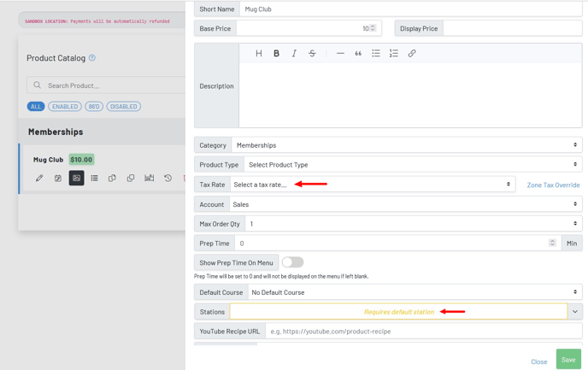Click the Product Catalog help icon
The width and height of the screenshot is (588, 370).
point(92,58)
